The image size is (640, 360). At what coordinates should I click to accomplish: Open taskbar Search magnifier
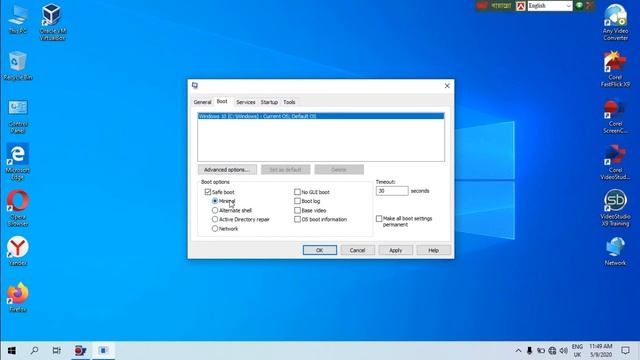34,351
